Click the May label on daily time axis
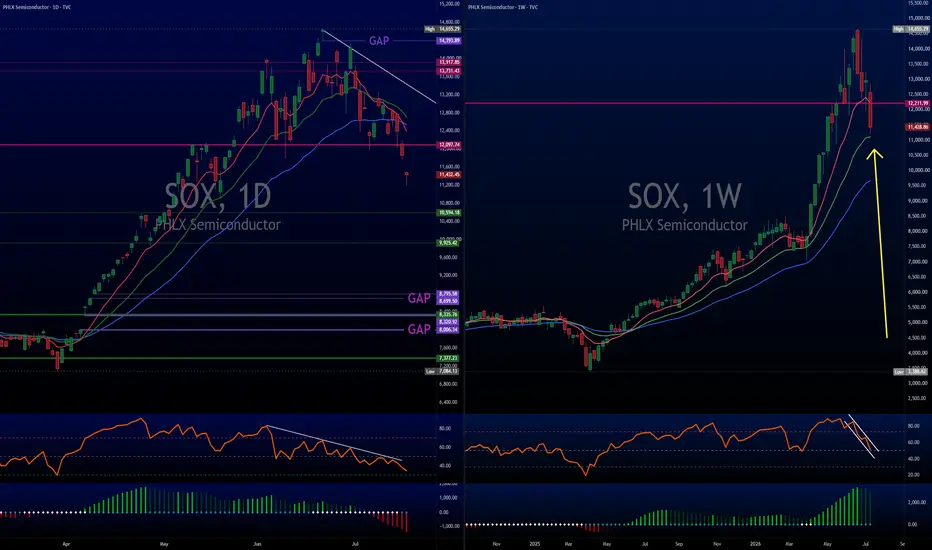932x550 pixels. click(x=164, y=543)
